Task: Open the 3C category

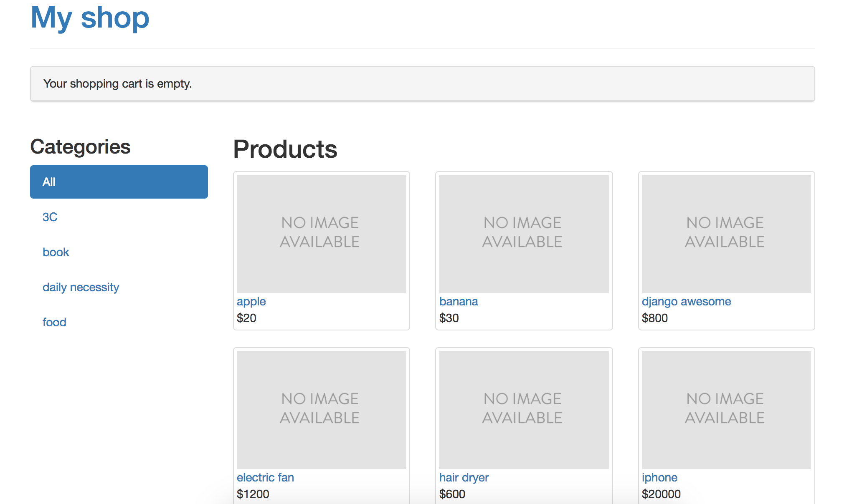Action: point(50,217)
